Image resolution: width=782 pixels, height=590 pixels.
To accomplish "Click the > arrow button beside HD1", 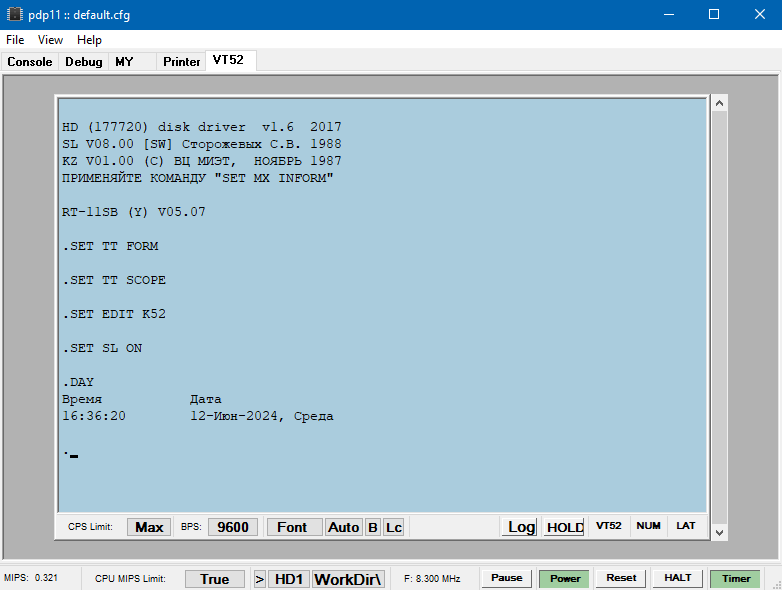I will coord(259,579).
